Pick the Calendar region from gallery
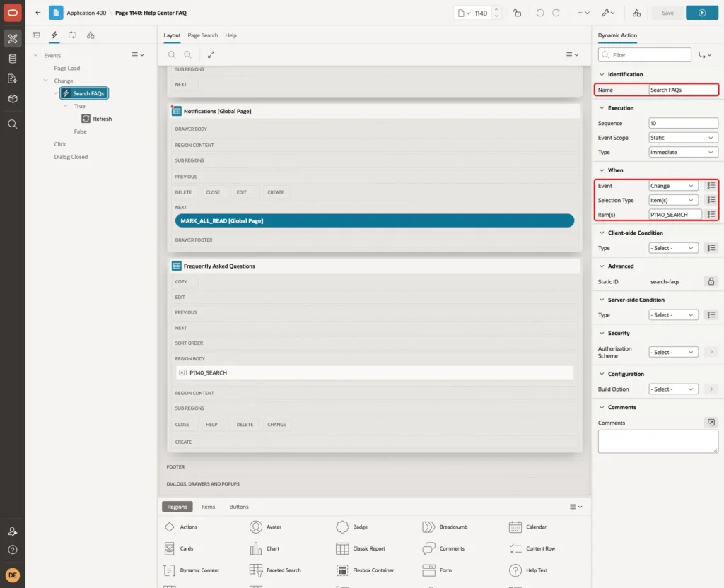 coord(527,527)
